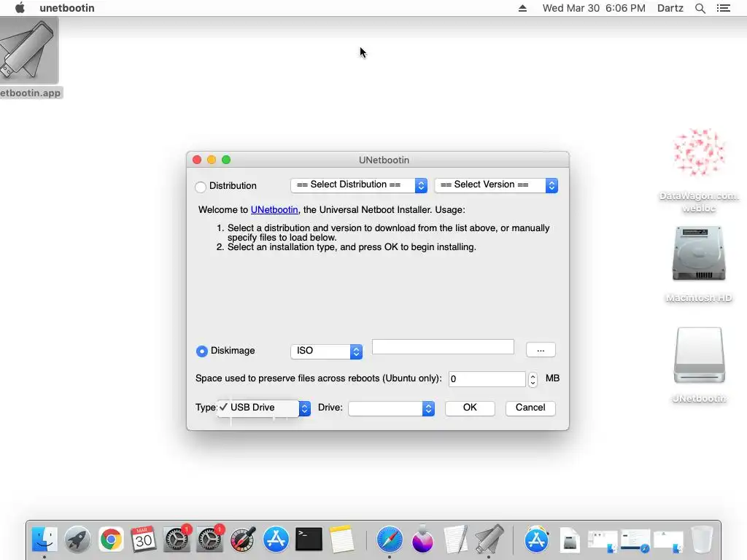
Task: Select the Diskimage radio button
Action: 201,351
